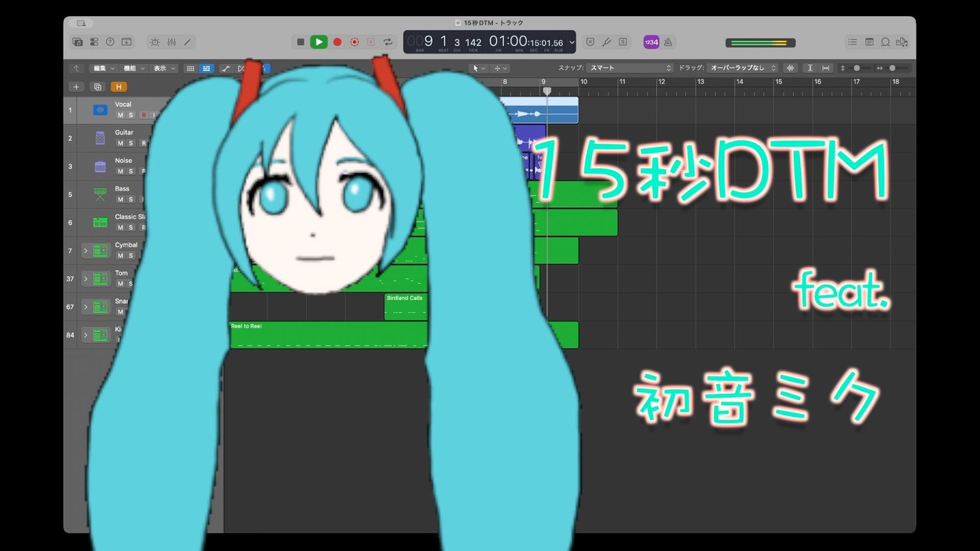
Task: Open the ドラッグ dropdown
Action: [743, 68]
